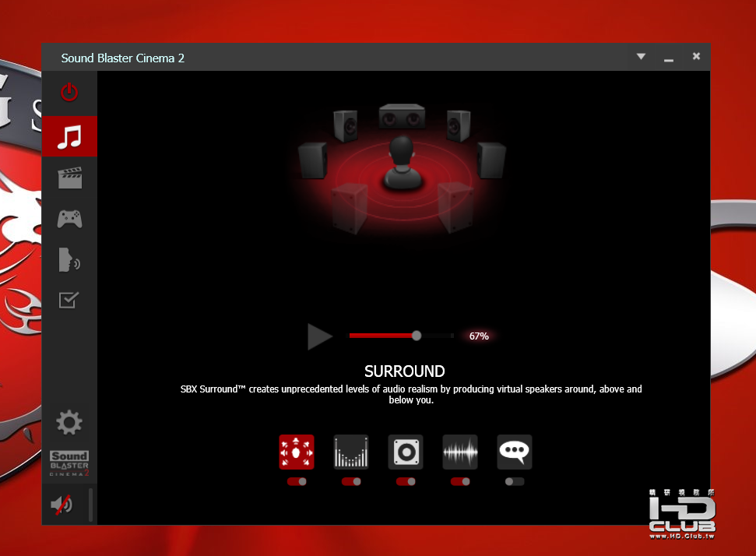Switch to the Movie clapperboard profile
The height and width of the screenshot is (556, 756).
69,178
